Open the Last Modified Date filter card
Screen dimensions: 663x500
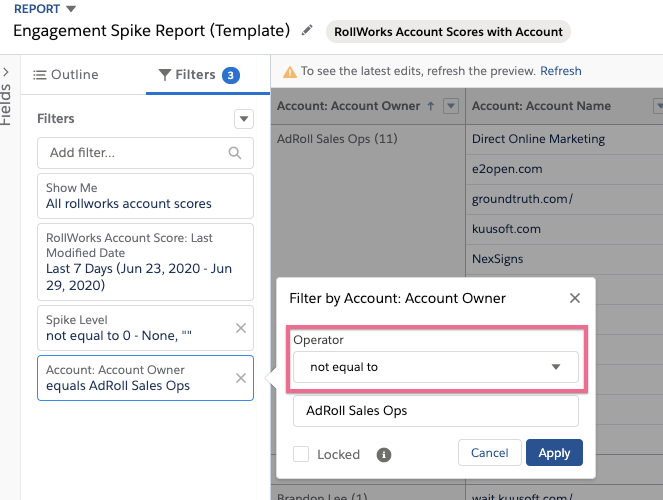[145, 262]
